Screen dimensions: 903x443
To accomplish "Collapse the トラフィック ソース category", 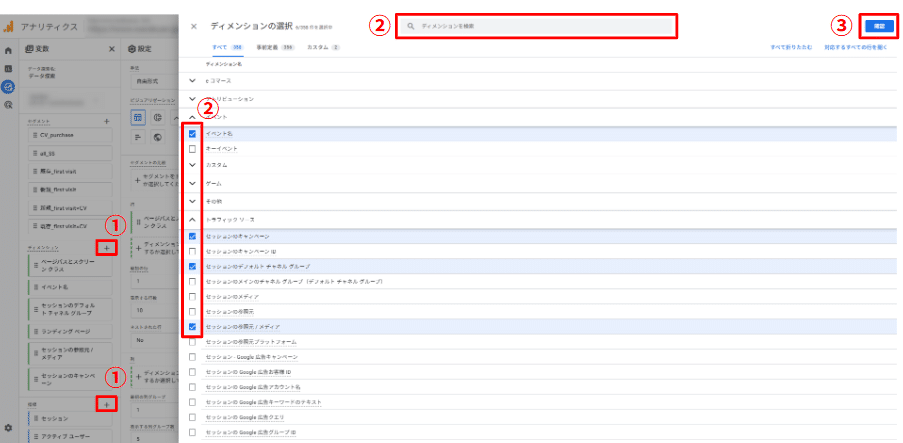I will point(192,219).
